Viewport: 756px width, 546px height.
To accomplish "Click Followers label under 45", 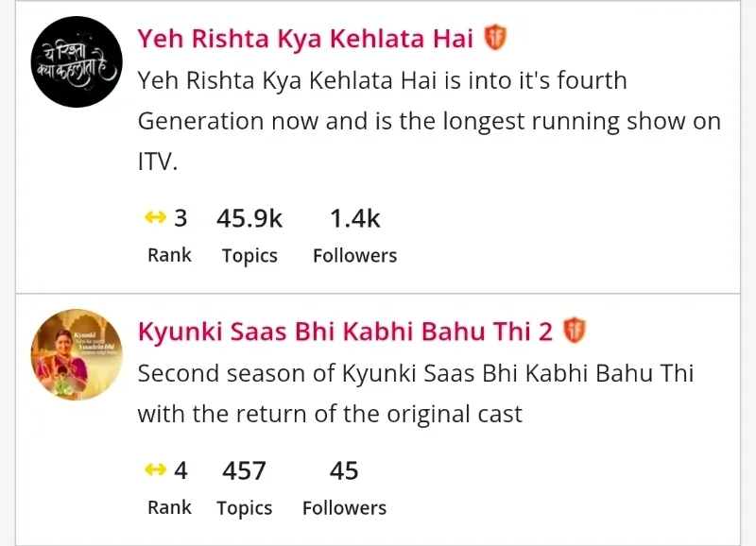I will [x=344, y=507].
